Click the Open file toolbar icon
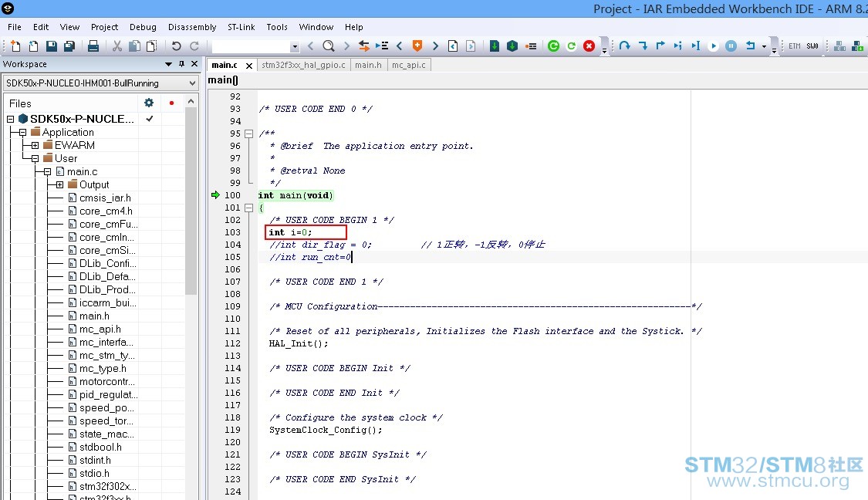Viewport: 868px width, 500px height. point(34,46)
